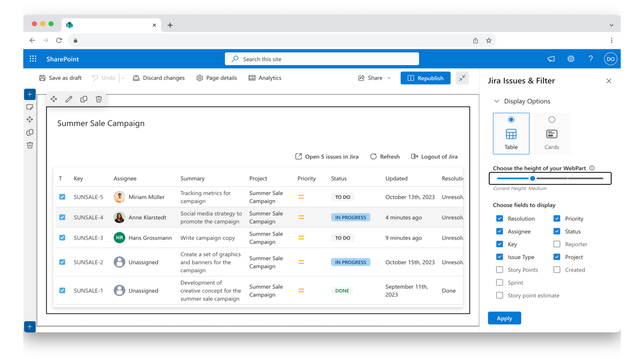
Task: Select the Cards display option
Action: (551, 134)
